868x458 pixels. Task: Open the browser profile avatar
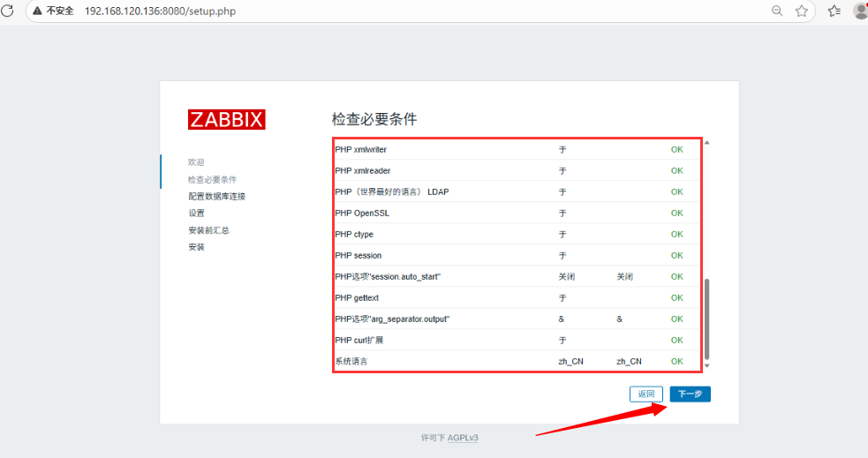coord(861,11)
